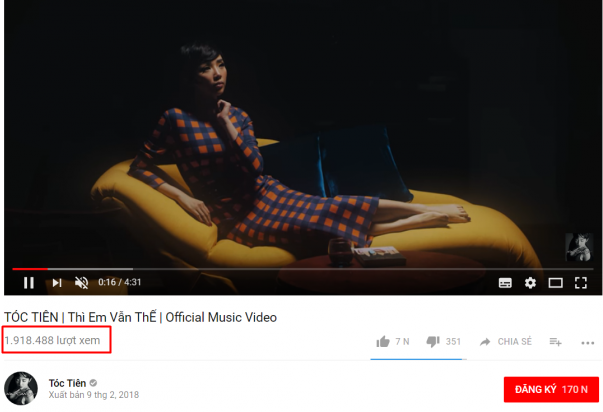Switch to theater mode view
This screenshot has width=603, height=412.
(555, 283)
